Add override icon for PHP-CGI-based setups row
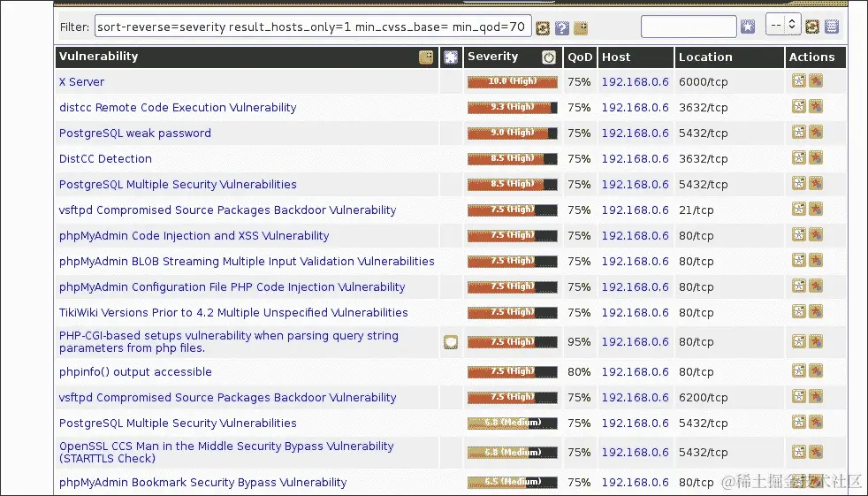This screenshot has height=496, width=868. [816, 341]
